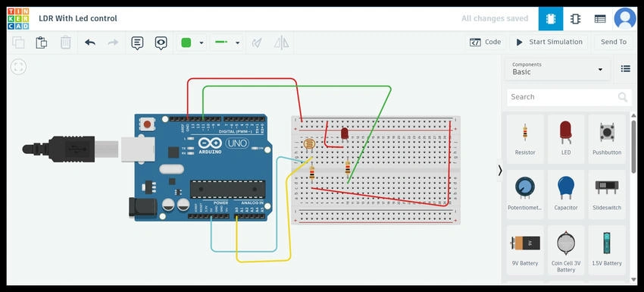644x292 pixels.
Task: Click Zoom to fit icon on canvas
Action: [18, 67]
